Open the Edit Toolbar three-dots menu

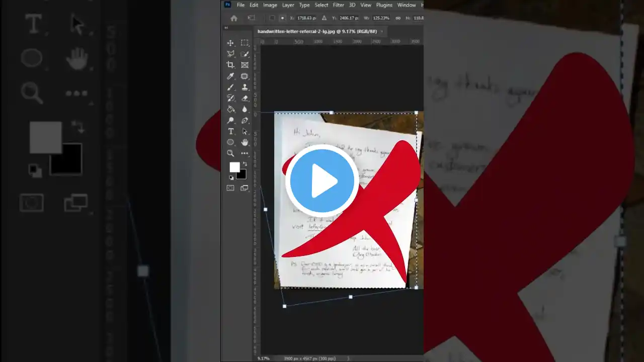click(x=245, y=153)
